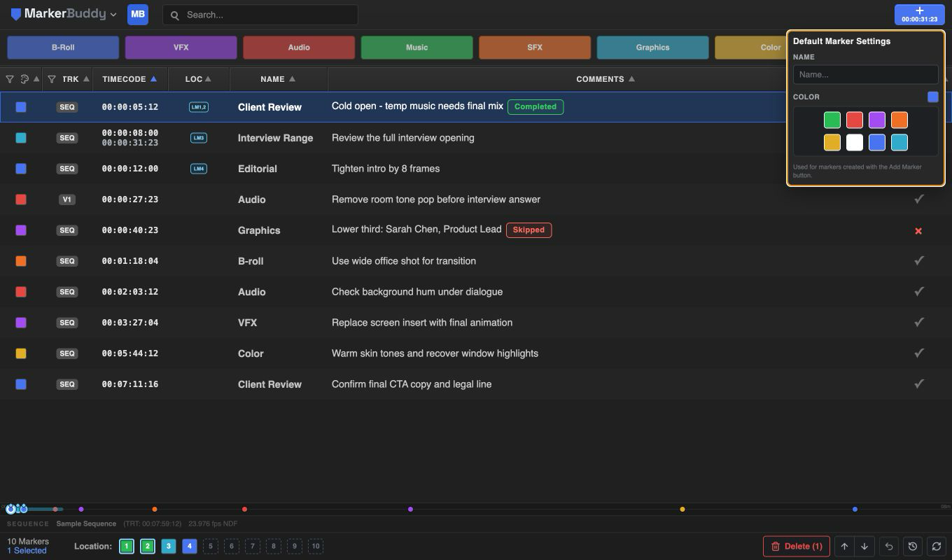Toggle Location 3 button
This screenshot has width=952, height=560.
pyautogui.click(x=169, y=547)
